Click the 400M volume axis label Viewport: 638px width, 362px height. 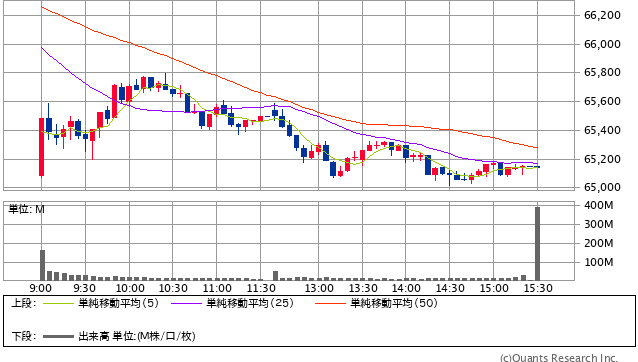[599, 205]
